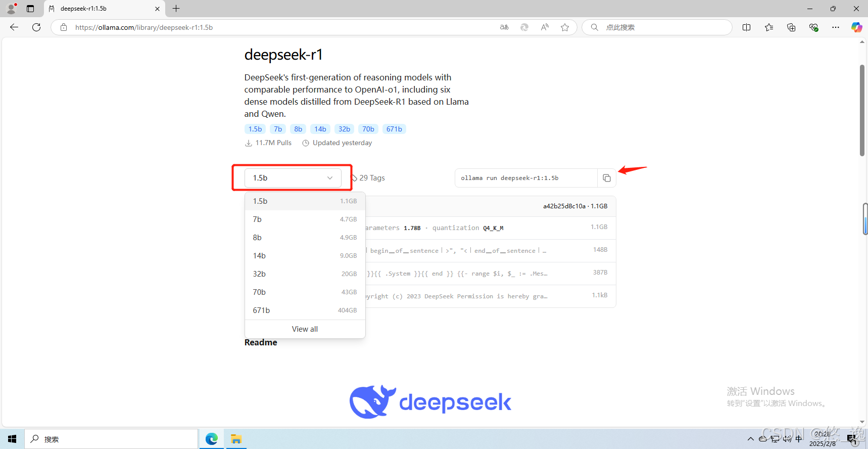Viewport: 868px width, 449px height.
Task: Toggle split screen icon
Action: pos(746,27)
